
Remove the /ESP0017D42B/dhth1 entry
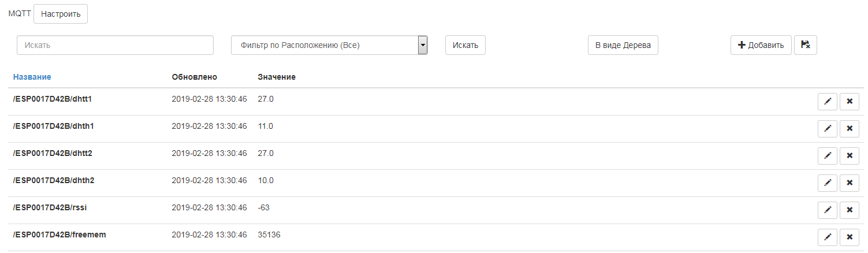[849, 128]
